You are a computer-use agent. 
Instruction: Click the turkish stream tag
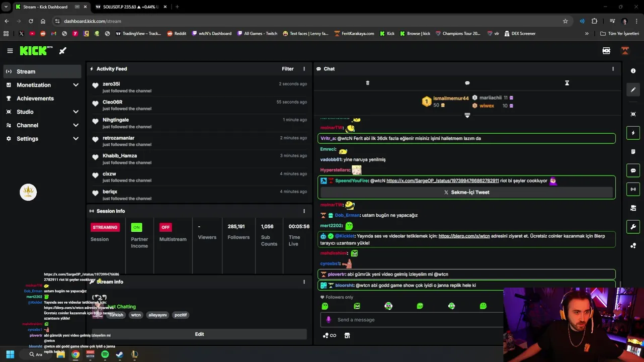[x=116, y=315]
